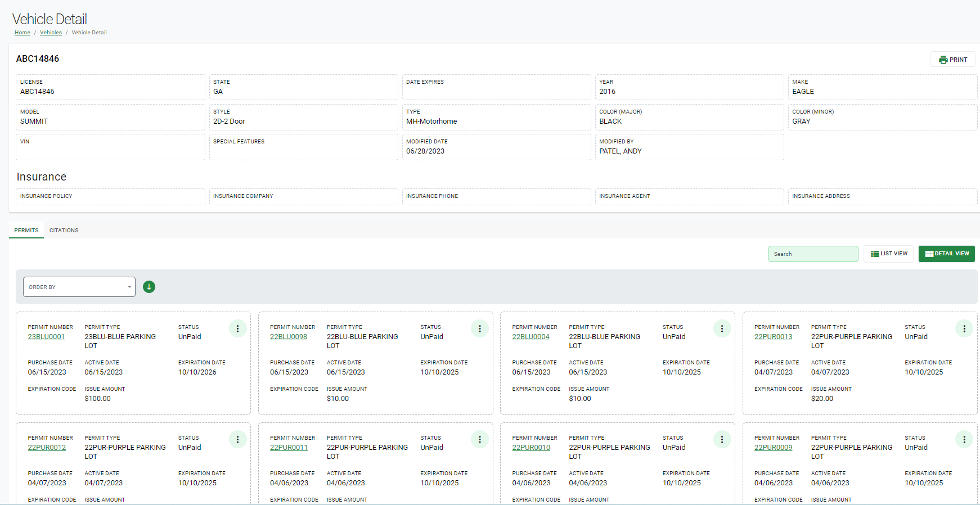980x505 pixels.
Task: Open options menu for permit 22PUR0012
Action: pos(237,439)
